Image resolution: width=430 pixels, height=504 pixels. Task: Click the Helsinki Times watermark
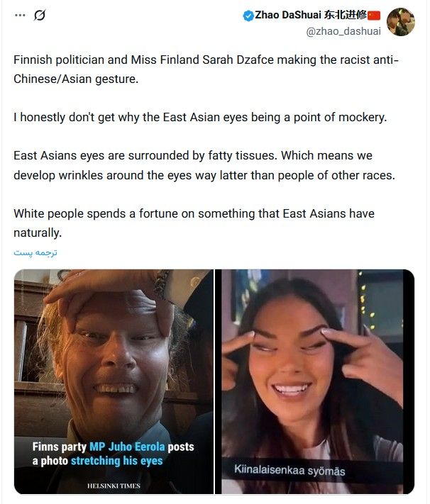click(114, 486)
